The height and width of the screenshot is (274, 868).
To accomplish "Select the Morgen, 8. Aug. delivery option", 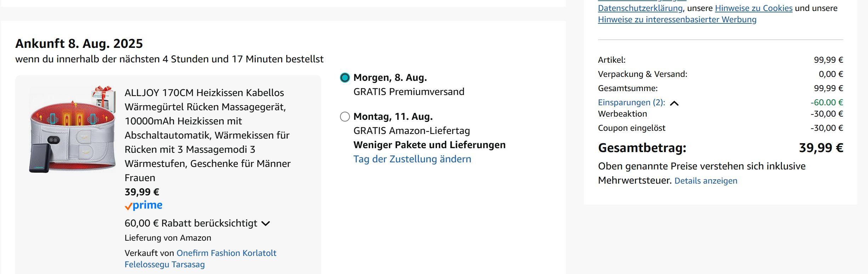I will coord(345,78).
